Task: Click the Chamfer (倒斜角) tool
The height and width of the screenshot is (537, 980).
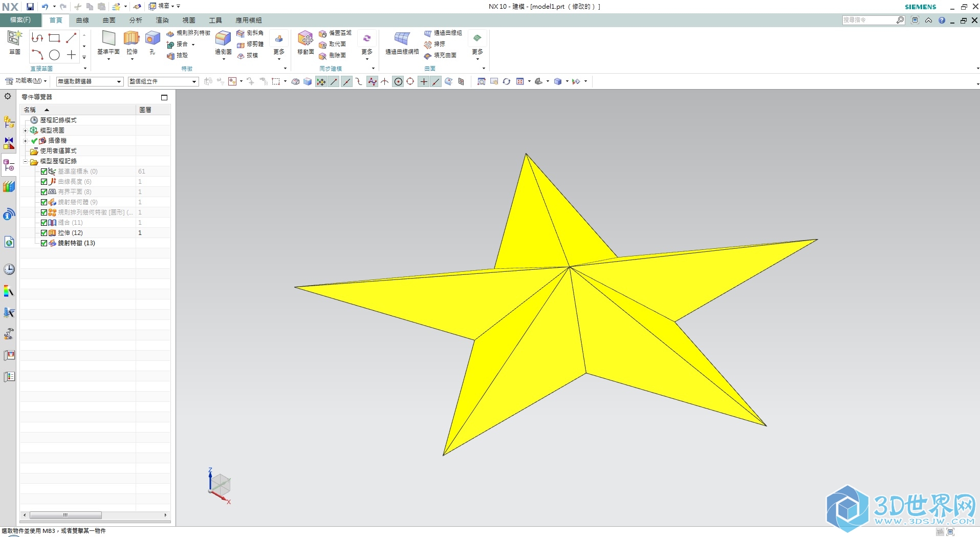Action: (250, 33)
